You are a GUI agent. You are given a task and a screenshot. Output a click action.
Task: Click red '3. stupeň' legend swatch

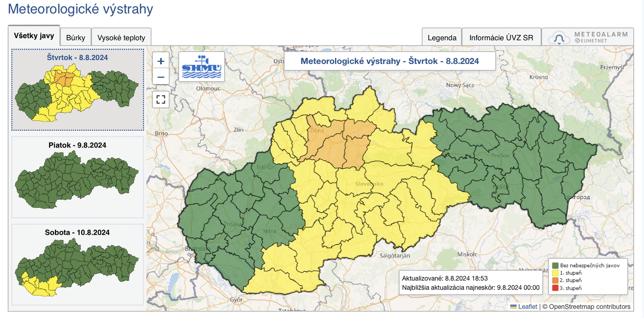(x=555, y=288)
